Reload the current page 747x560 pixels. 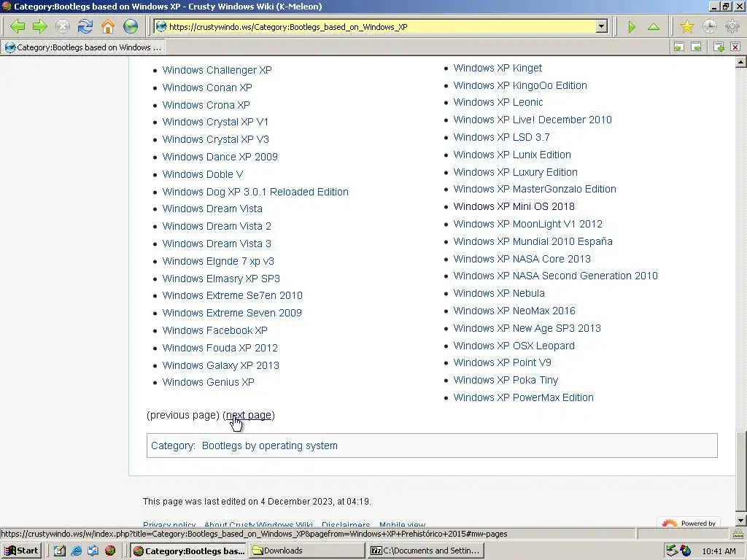[x=85, y=26]
